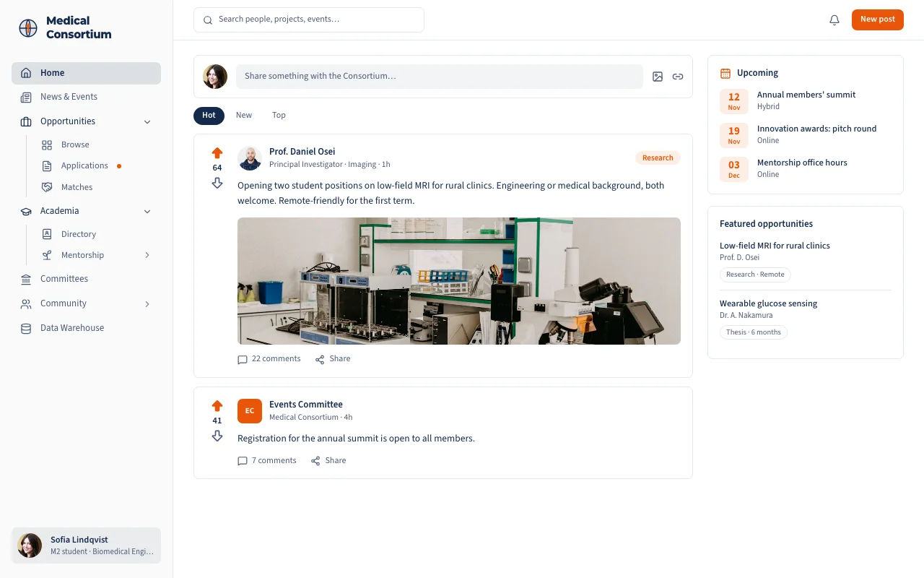924x578 pixels.
Task: Click the Matches handshake icon
Action: tap(47, 187)
